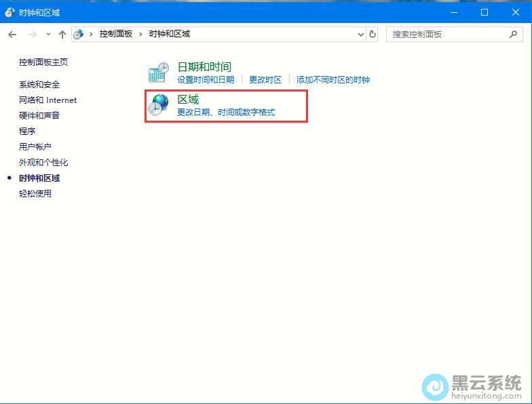532x404 pixels.
Task: Click the Back navigation arrow
Action: tap(12, 34)
